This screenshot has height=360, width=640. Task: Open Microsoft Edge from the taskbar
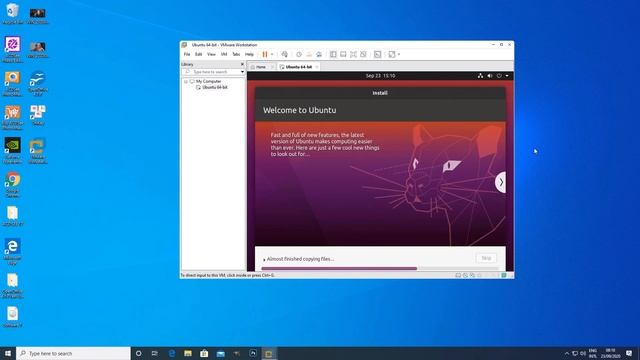tap(171, 353)
